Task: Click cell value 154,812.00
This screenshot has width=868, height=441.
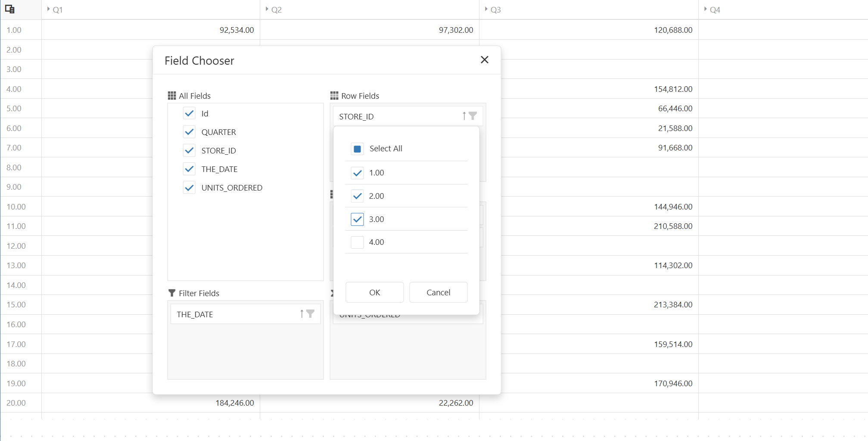Action: pos(673,89)
